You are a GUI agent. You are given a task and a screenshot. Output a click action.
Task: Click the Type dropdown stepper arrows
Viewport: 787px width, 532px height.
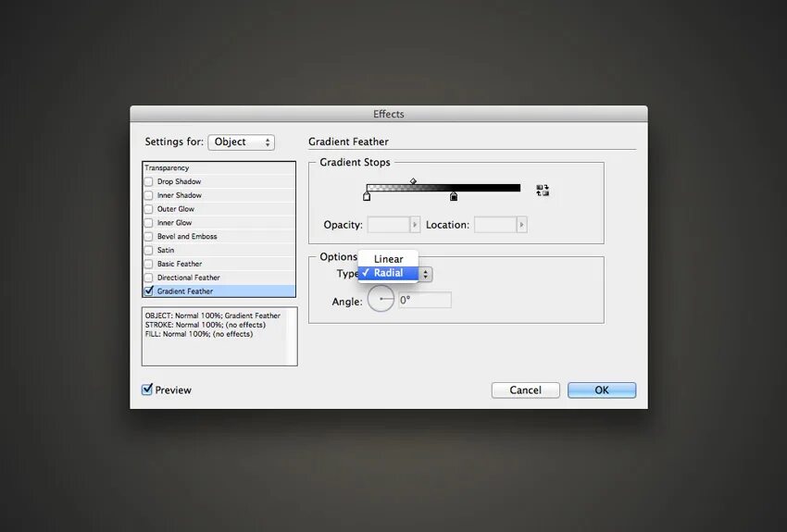(425, 274)
